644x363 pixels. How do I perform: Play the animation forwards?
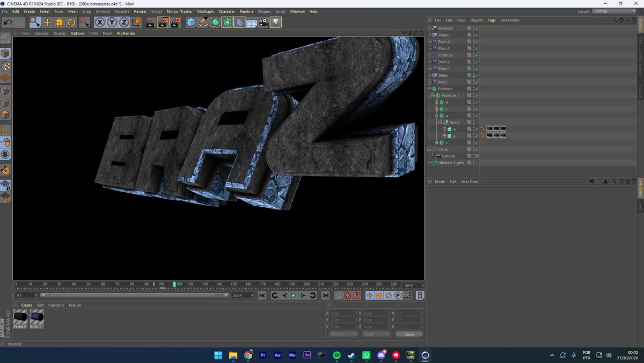coord(294,295)
